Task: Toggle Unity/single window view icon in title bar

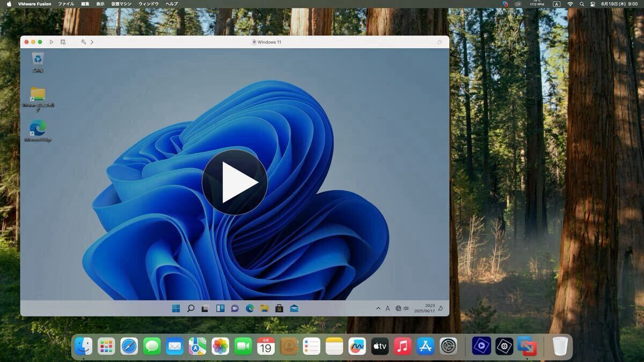Action: (x=440, y=42)
